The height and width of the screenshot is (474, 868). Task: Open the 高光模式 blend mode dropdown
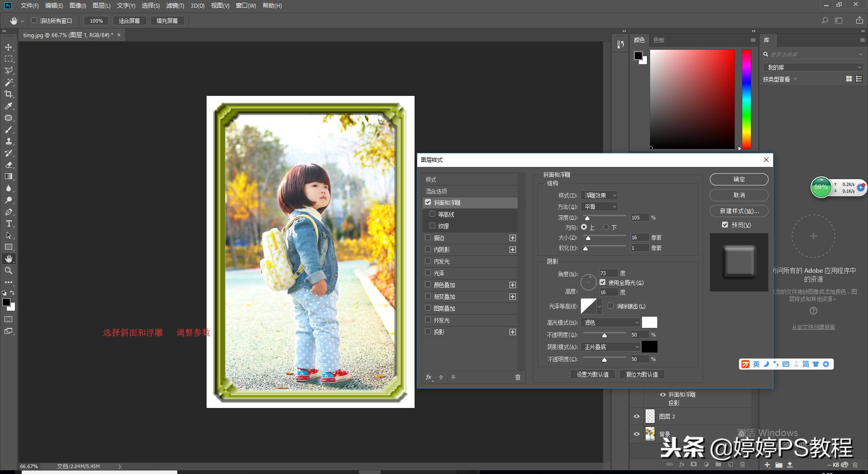(610, 322)
